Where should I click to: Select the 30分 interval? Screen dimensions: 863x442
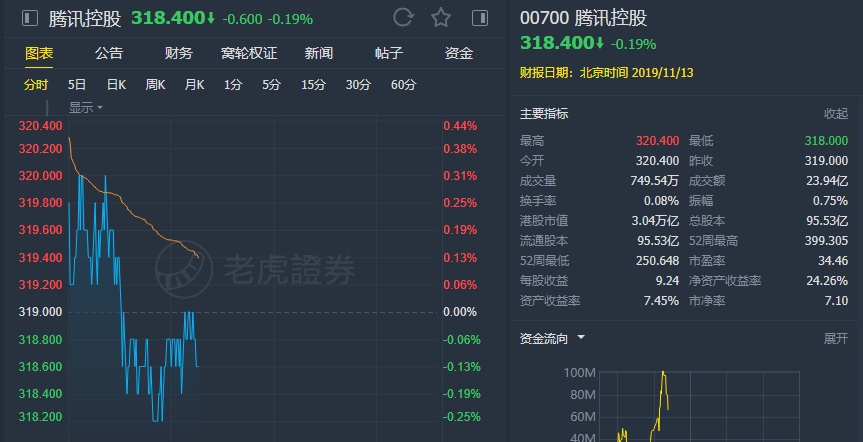[x=358, y=85]
